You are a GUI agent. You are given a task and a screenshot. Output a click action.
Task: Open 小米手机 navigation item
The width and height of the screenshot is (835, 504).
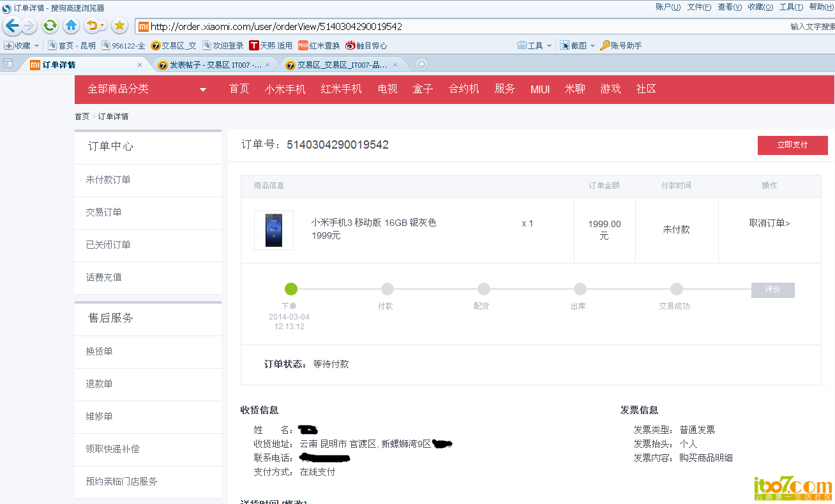pyautogui.click(x=285, y=89)
